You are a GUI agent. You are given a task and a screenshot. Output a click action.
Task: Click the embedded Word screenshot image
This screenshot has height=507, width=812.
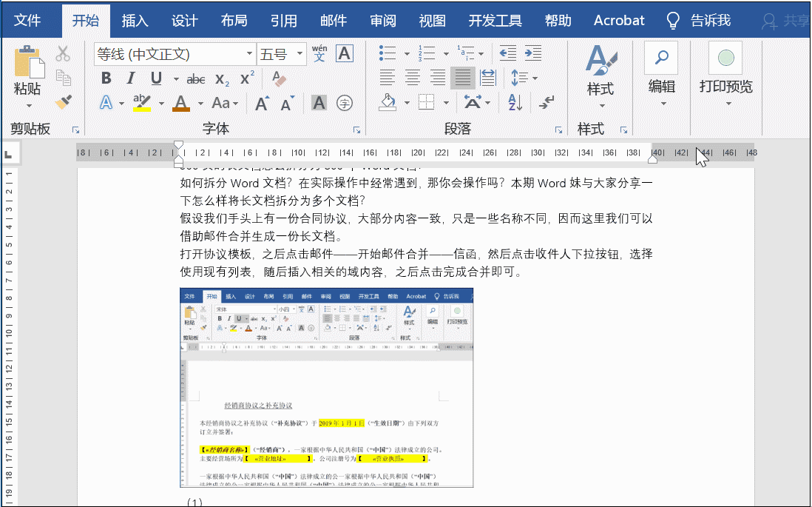[x=327, y=388]
